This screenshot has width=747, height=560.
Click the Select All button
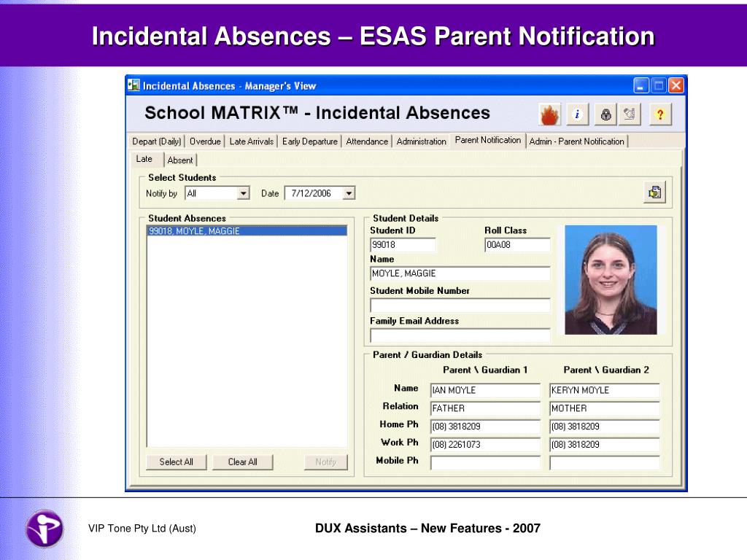(177, 462)
